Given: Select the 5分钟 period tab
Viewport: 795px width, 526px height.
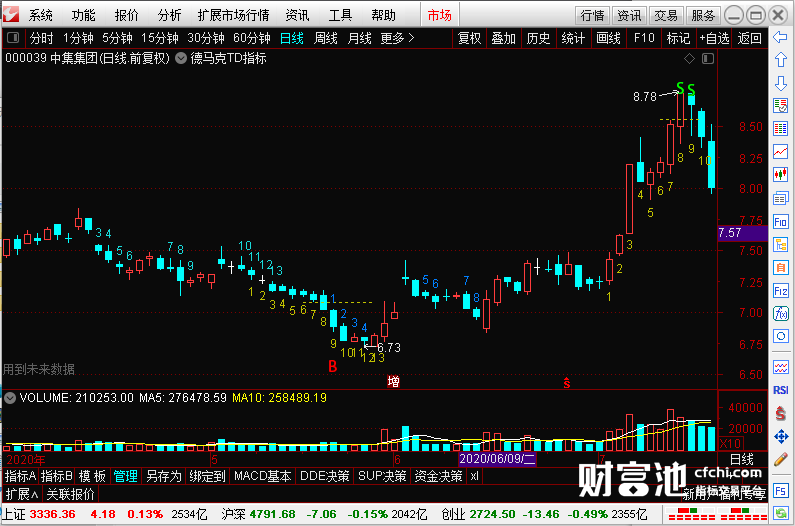Looking at the screenshot, I should click(x=117, y=38).
